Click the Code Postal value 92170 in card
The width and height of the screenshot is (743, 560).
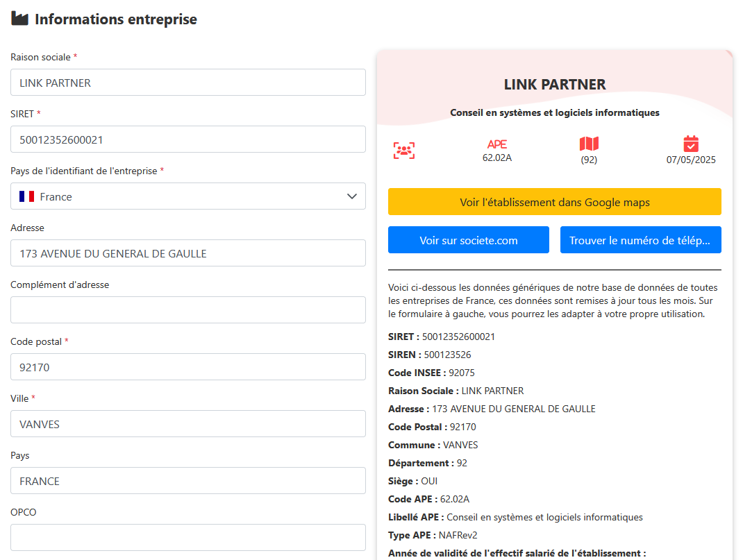point(462,427)
